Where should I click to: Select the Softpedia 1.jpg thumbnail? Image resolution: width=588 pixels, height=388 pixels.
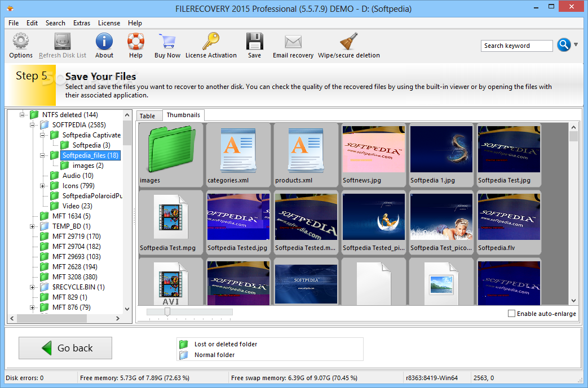tap(441, 155)
